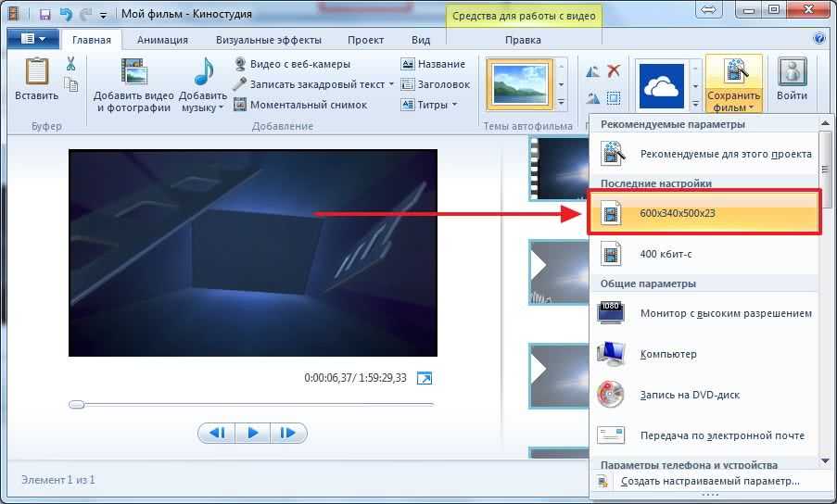837x504 pixels.
Task: Click the Элемент 1 из 1 status text
Action: [58, 480]
